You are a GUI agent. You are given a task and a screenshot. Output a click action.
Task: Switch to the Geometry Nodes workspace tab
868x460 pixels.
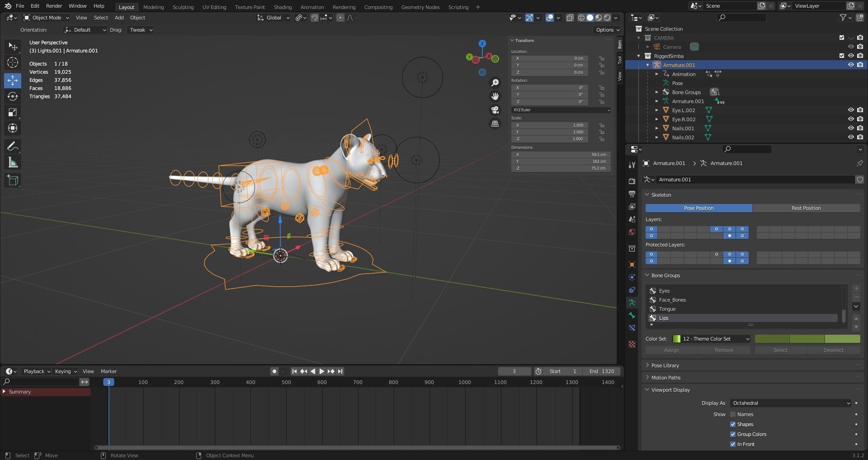pos(420,7)
